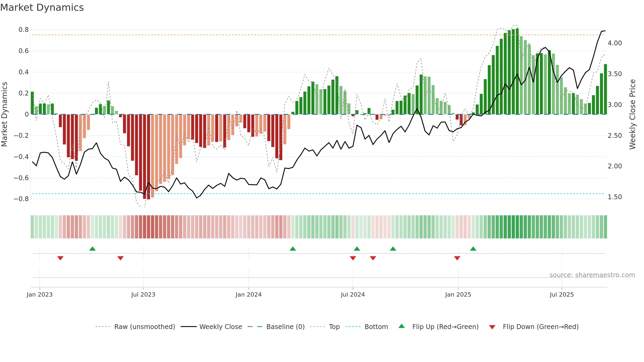Select the red flip-down marker in August 2024
The width and height of the screenshot is (644, 362).
click(x=373, y=258)
